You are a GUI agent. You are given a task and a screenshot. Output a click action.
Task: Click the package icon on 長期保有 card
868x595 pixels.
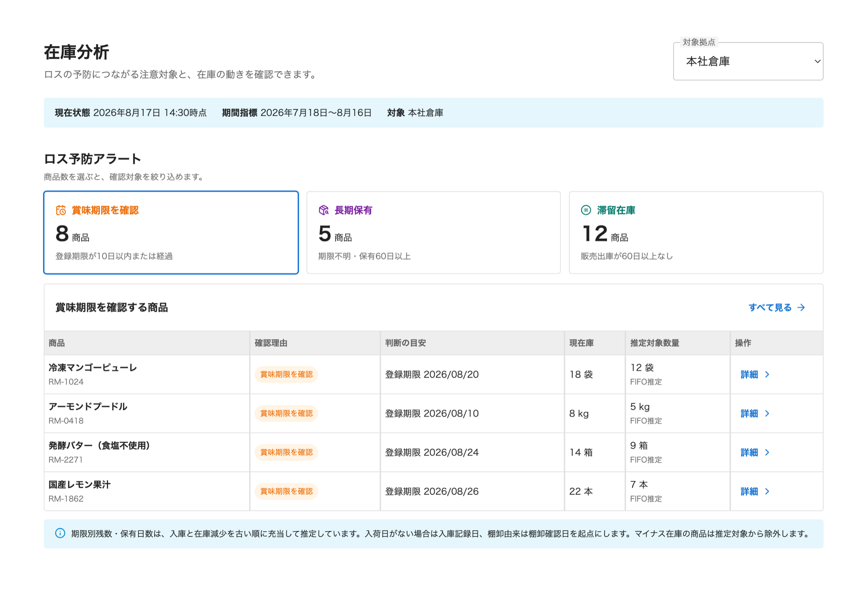coord(324,210)
